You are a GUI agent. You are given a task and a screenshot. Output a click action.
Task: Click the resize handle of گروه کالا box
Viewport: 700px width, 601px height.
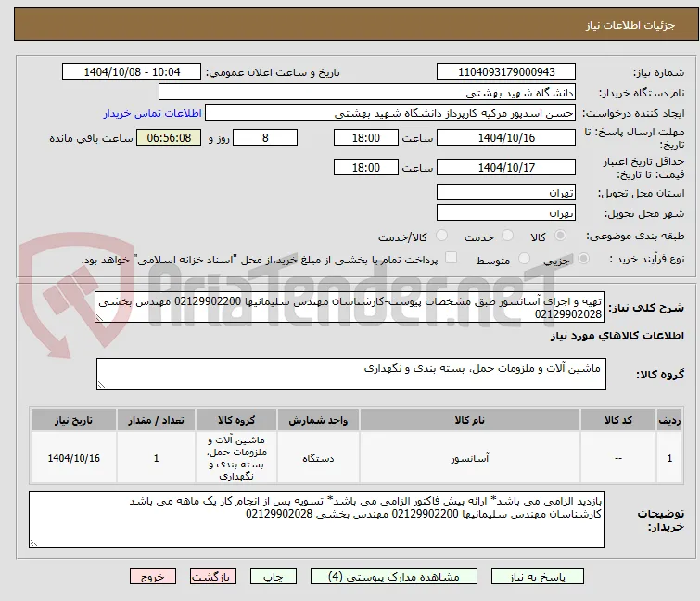[101, 385]
